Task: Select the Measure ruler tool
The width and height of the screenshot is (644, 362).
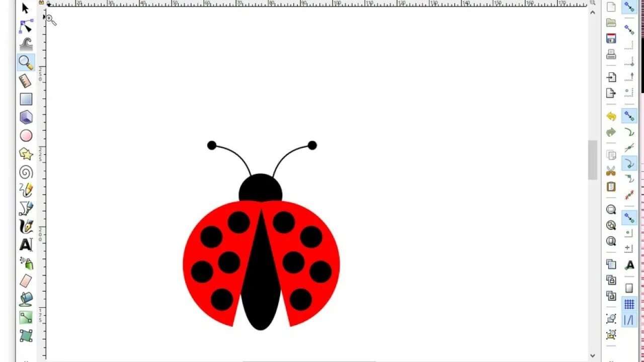Action: 26,80
